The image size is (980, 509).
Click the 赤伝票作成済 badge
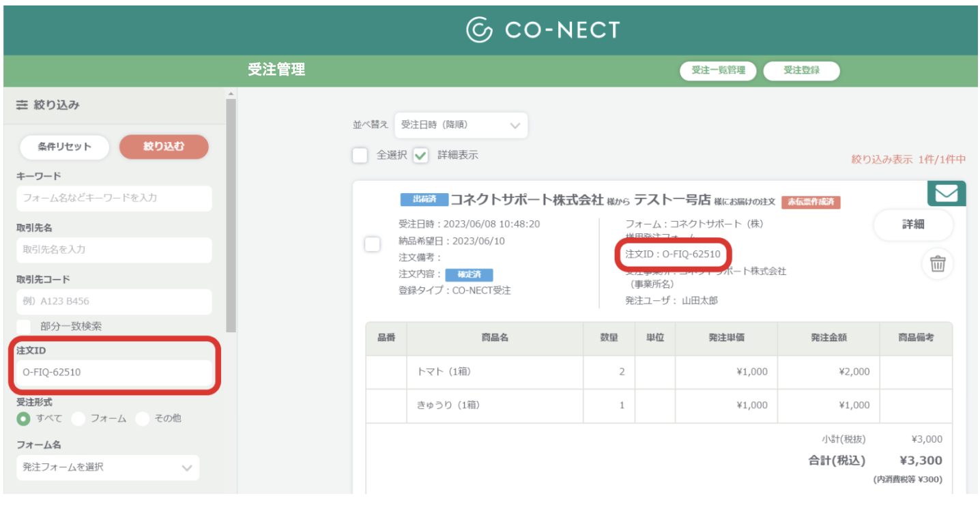(x=811, y=202)
